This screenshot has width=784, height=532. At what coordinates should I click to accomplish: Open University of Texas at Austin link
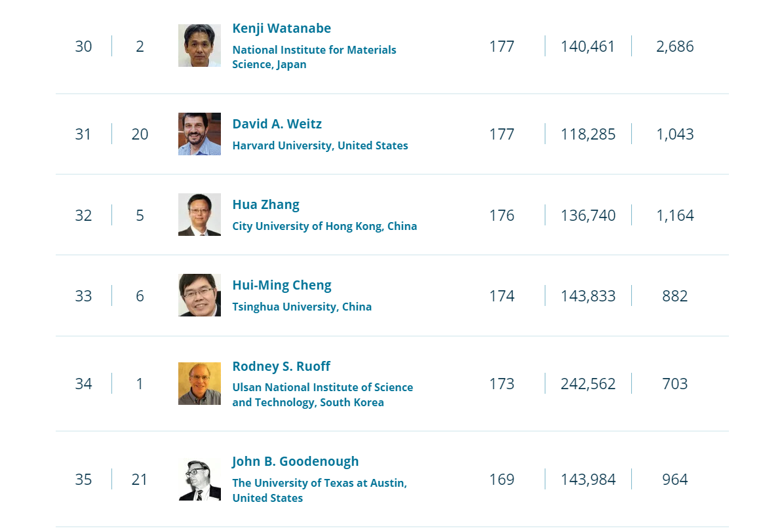[319, 490]
